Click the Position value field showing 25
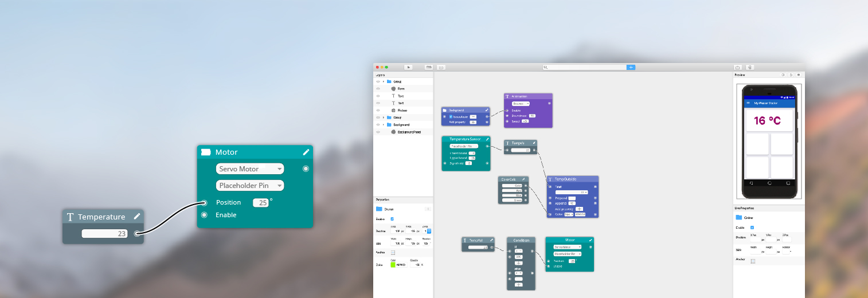This screenshot has width=868, height=298. 261,203
